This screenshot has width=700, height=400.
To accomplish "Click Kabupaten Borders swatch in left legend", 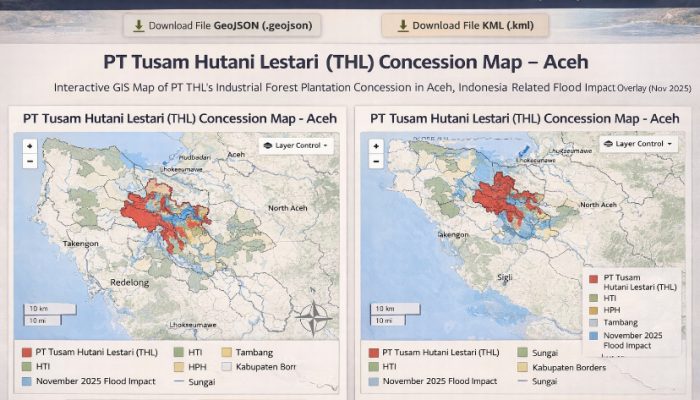I will [227, 367].
